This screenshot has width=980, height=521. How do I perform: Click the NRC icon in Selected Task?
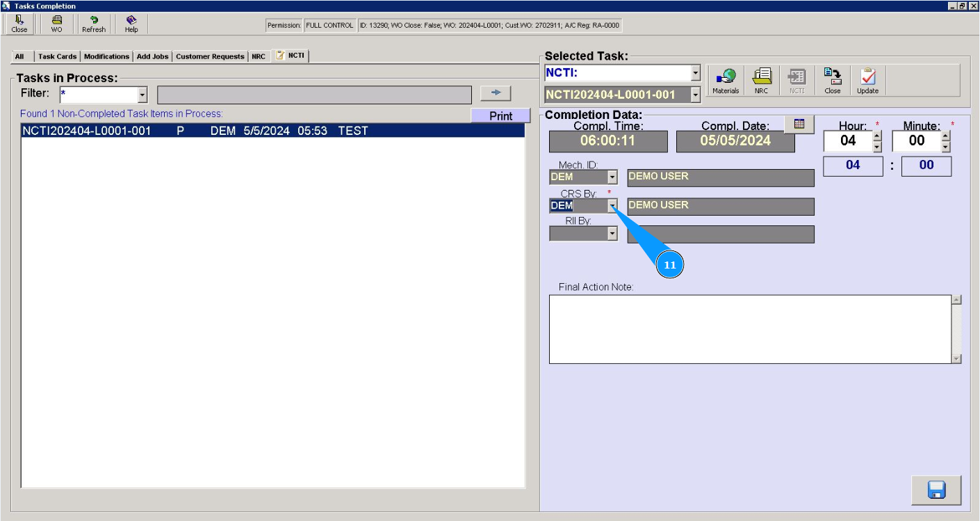(762, 81)
